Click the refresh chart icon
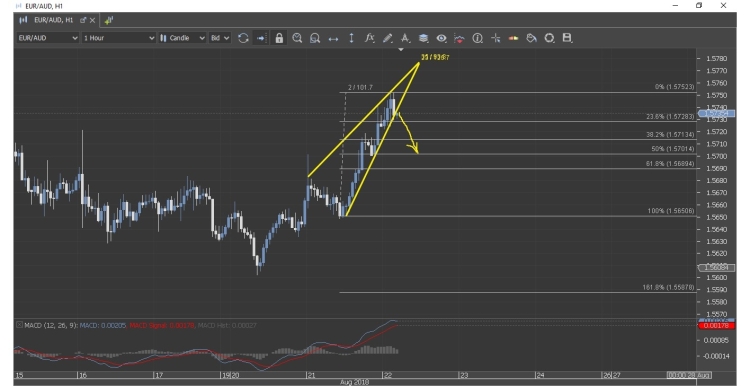The width and height of the screenshot is (750, 386). (243, 38)
